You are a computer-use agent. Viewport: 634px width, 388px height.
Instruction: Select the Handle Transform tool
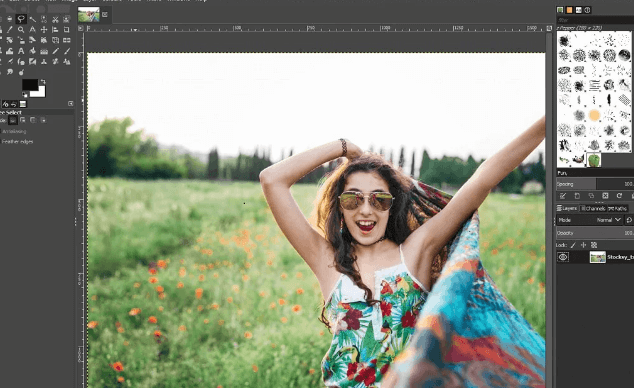[44, 40]
